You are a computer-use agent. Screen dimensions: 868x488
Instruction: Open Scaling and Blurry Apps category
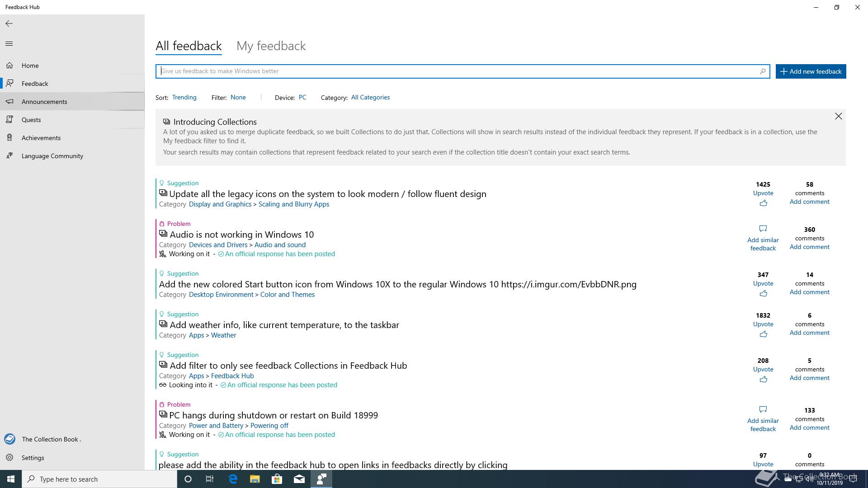(294, 204)
